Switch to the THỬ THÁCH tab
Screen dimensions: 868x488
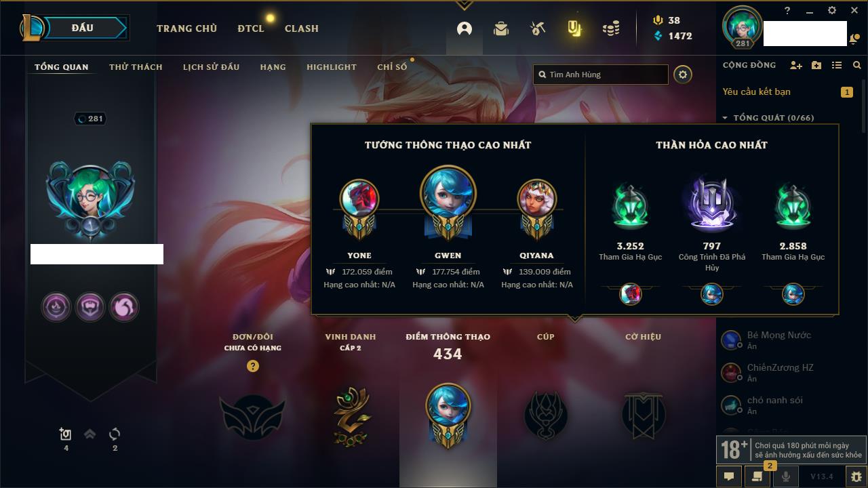click(x=136, y=67)
